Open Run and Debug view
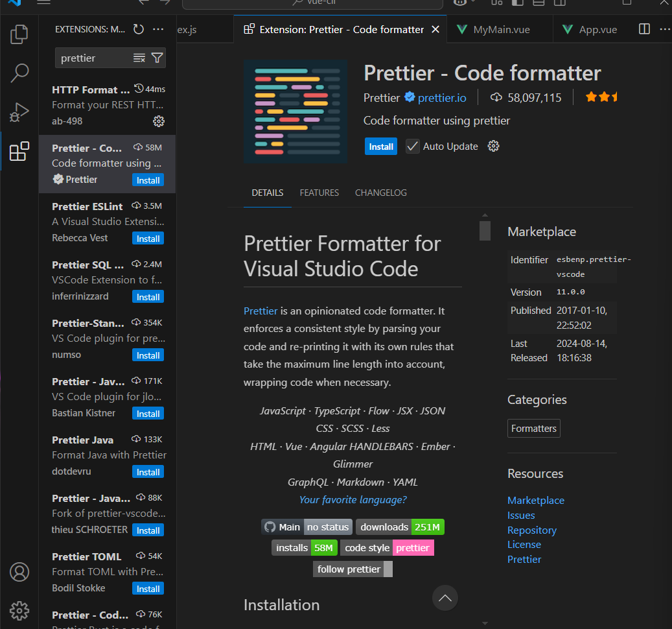672x629 pixels. (x=19, y=112)
